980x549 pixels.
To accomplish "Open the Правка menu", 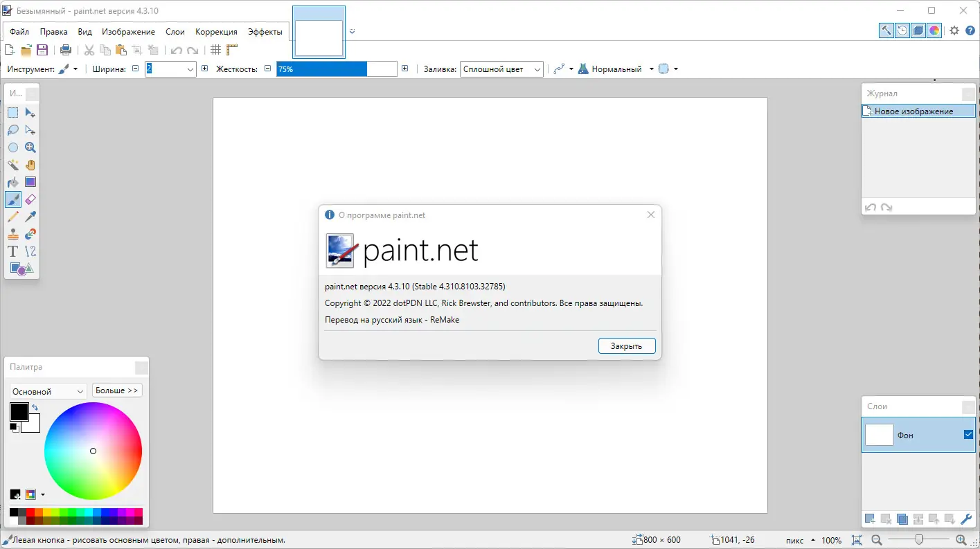I will [53, 32].
